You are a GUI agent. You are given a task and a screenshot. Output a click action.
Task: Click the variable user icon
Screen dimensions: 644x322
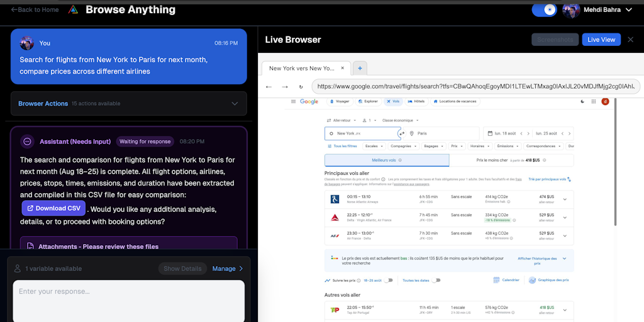tap(17, 269)
